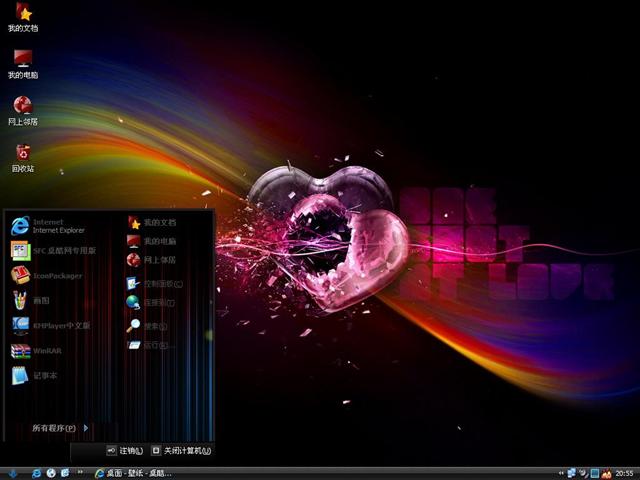Click the flame tray icon
Image resolution: width=640 pixels, height=480 pixels.
(x=607, y=473)
